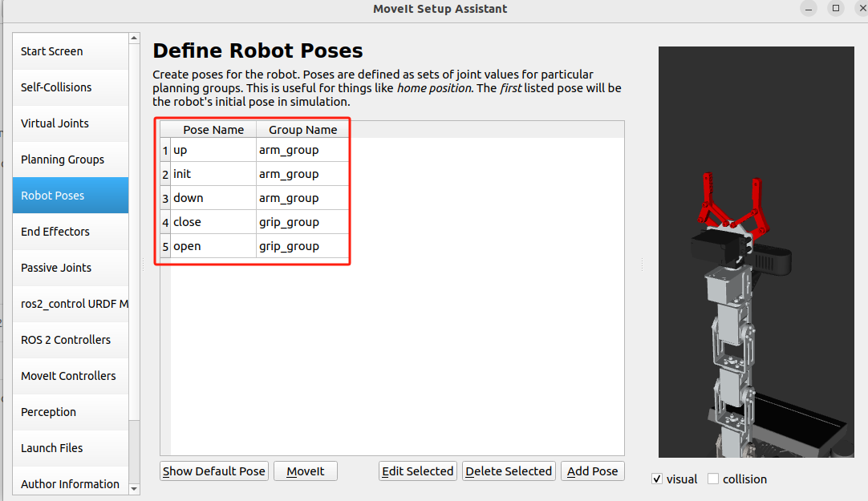This screenshot has height=501, width=868.
Task: Click Edit Selected button
Action: point(418,471)
